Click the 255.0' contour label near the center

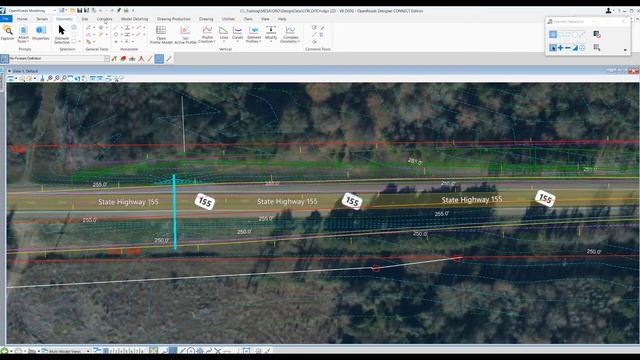[x=266, y=219]
